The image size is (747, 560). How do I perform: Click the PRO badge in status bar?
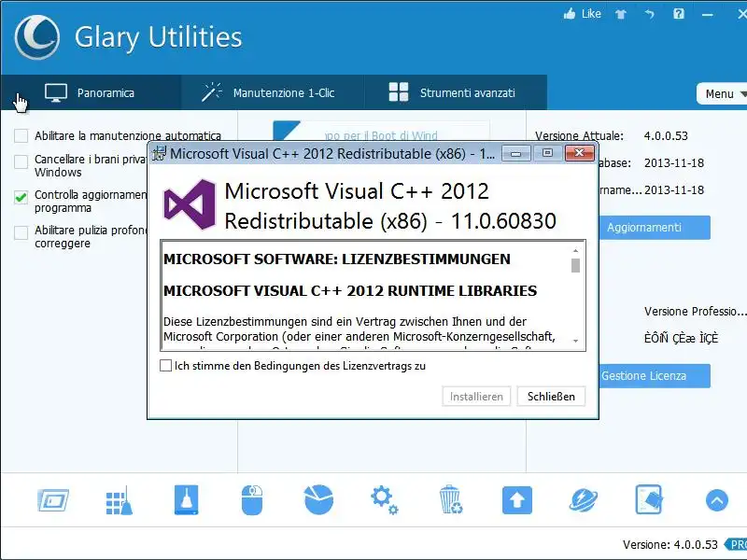(x=736, y=544)
